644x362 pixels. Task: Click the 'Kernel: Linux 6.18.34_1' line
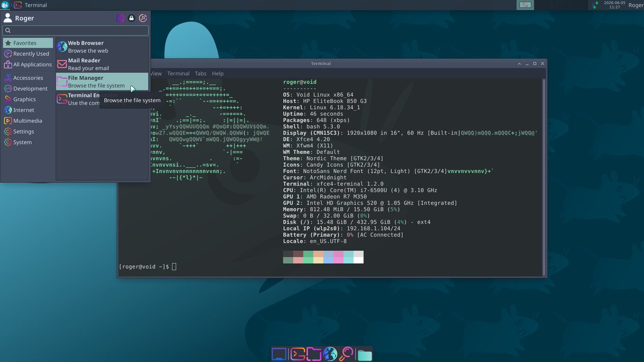(321, 108)
